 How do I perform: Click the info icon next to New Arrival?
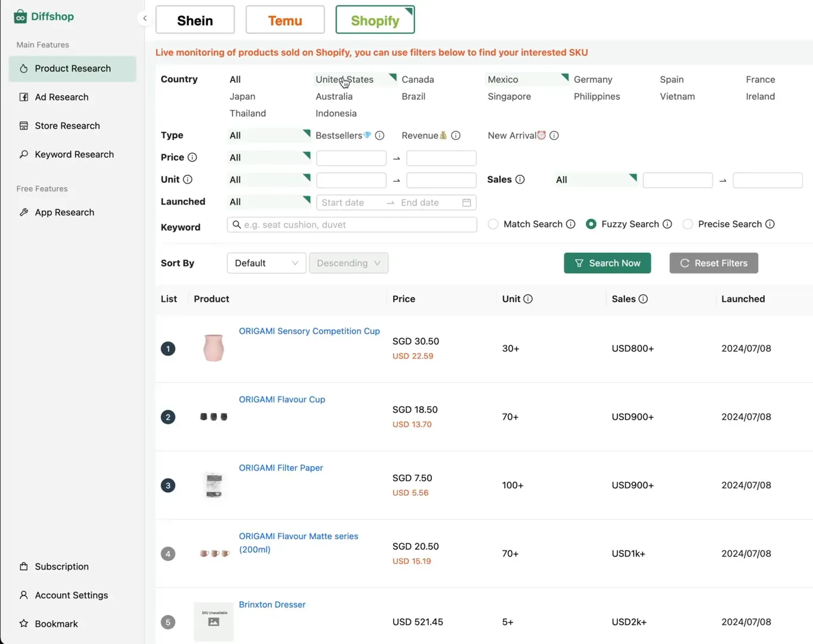tap(554, 135)
